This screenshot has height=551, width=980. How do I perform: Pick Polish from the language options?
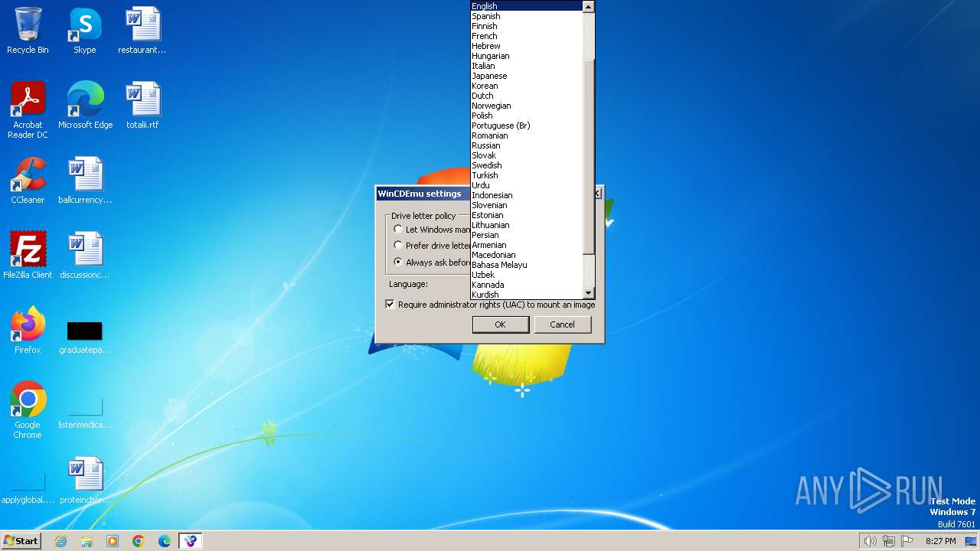pos(527,116)
